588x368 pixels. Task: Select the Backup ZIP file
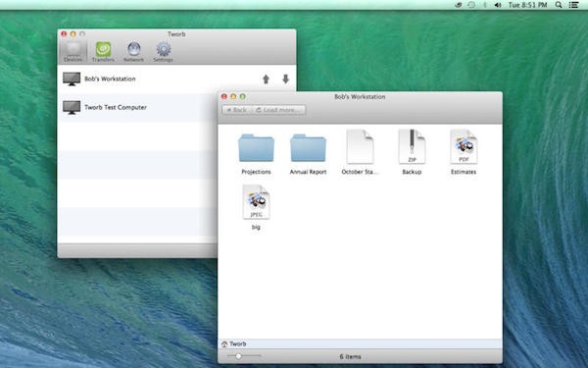[x=412, y=152]
